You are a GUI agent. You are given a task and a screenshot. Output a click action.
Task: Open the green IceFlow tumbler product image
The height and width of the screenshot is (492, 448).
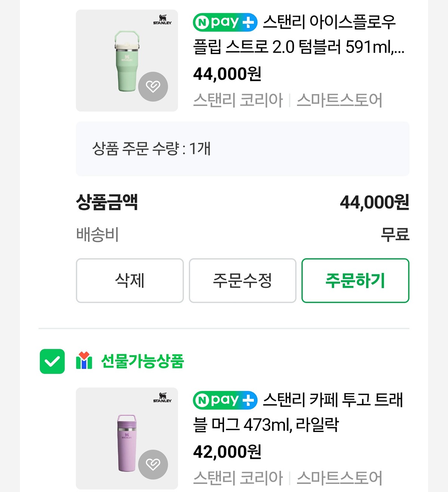pos(123,60)
